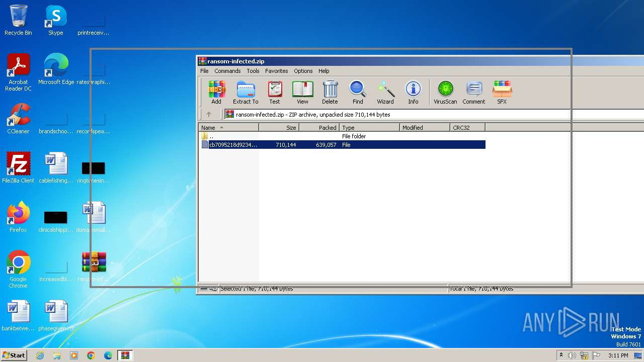The width and height of the screenshot is (644, 362).
Task: Click the volume tray icon
Action: [x=572, y=355]
